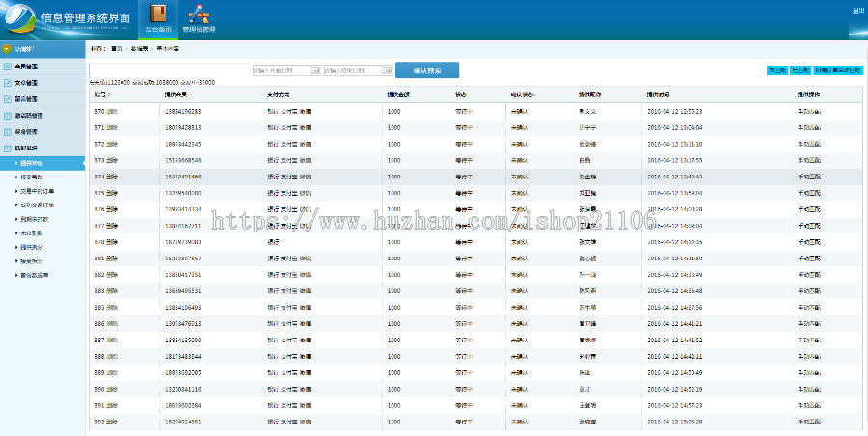
Task: Click 首页 in the breadcrumb path
Action: point(117,49)
